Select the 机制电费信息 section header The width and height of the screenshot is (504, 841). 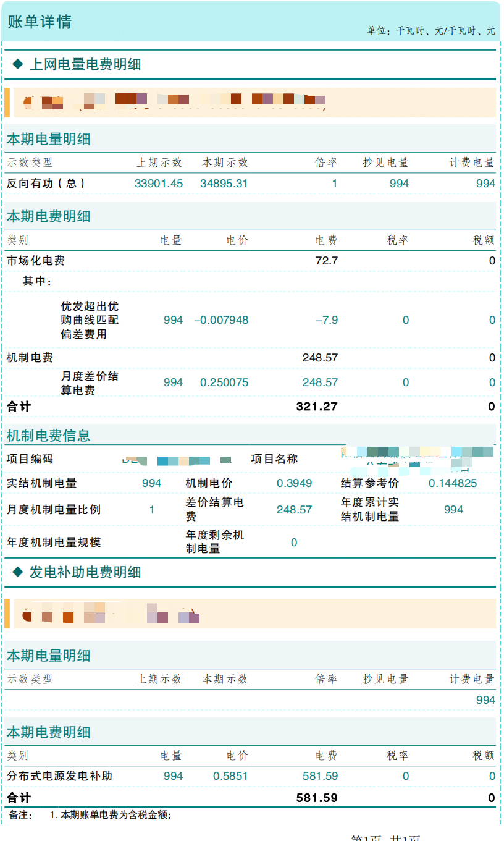pos(38,435)
